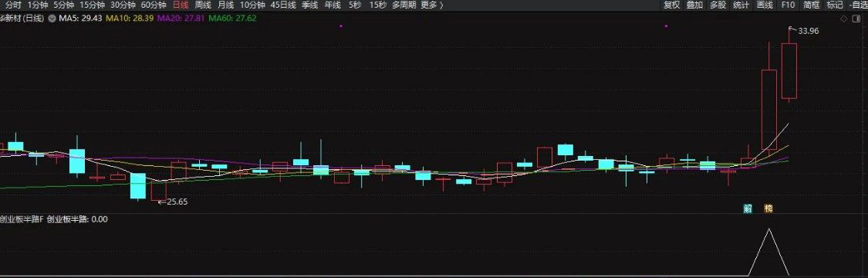Click the MA5: 29.43 indicator label
868x278 pixels.
coord(80,19)
